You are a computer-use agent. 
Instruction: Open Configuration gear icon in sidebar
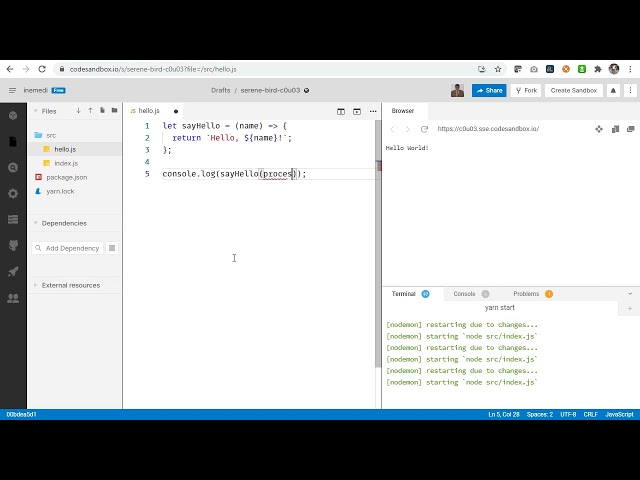tap(13, 193)
